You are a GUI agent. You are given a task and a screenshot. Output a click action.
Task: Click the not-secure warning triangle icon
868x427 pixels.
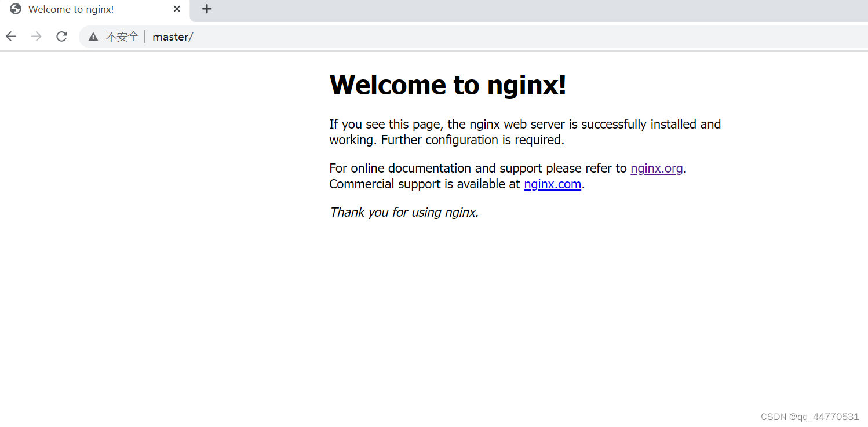pyautogui.click(x=93, y=37)
